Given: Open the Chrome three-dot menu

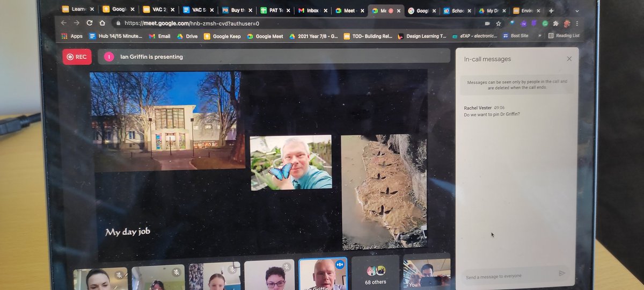Looking at the screenshot, I should [577, 24].
